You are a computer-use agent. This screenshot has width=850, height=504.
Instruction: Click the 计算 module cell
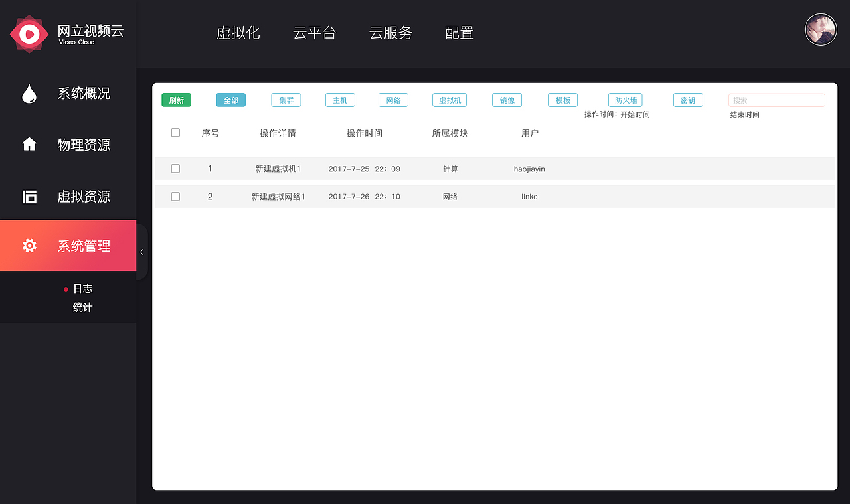click(x=450, y=169)
